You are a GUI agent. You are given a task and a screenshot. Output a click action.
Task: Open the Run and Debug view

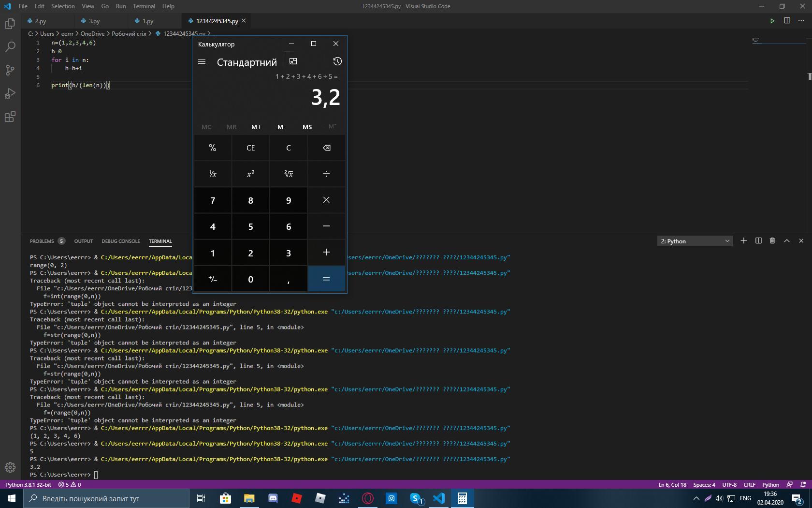(x=10, y=93)
